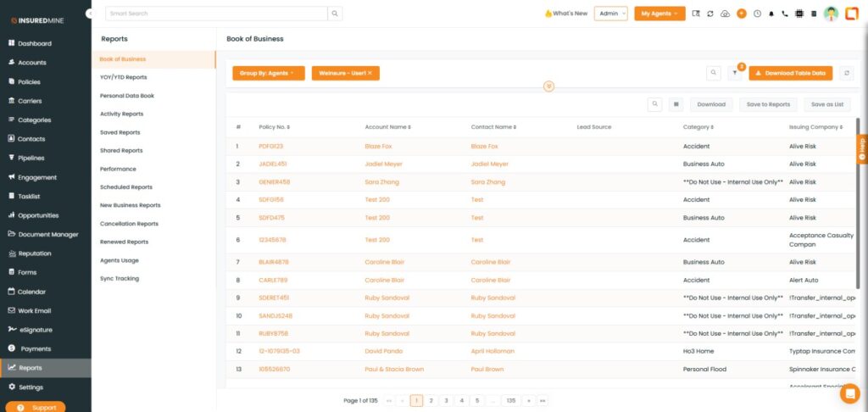
Task: Go to Pipelines in the sidebar
Action: click(x=31, y=158)
